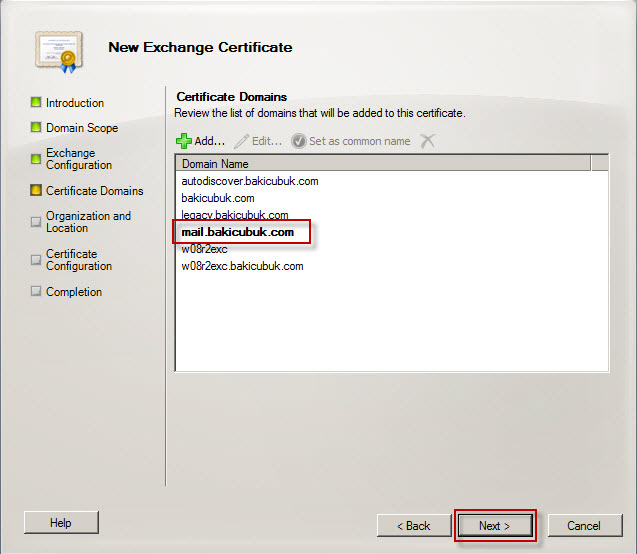Viewport: 637px width, 554px height.
Task: Select the Organization and Location step
Action: pos(89,222)
